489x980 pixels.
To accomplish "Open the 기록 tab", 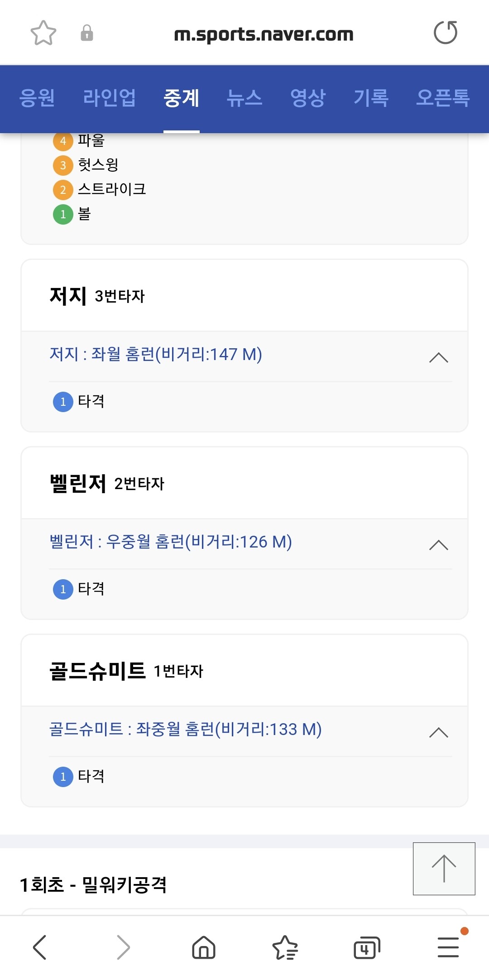I will click(371, 98).
